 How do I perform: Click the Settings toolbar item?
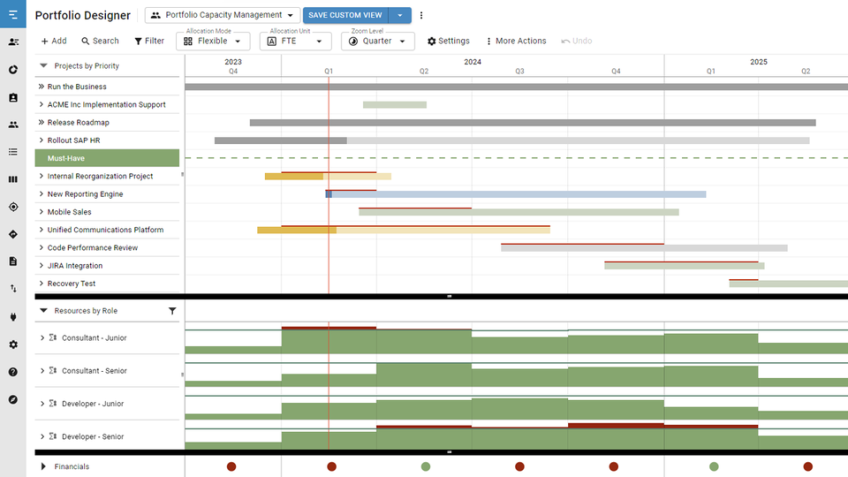click(448, 41)
